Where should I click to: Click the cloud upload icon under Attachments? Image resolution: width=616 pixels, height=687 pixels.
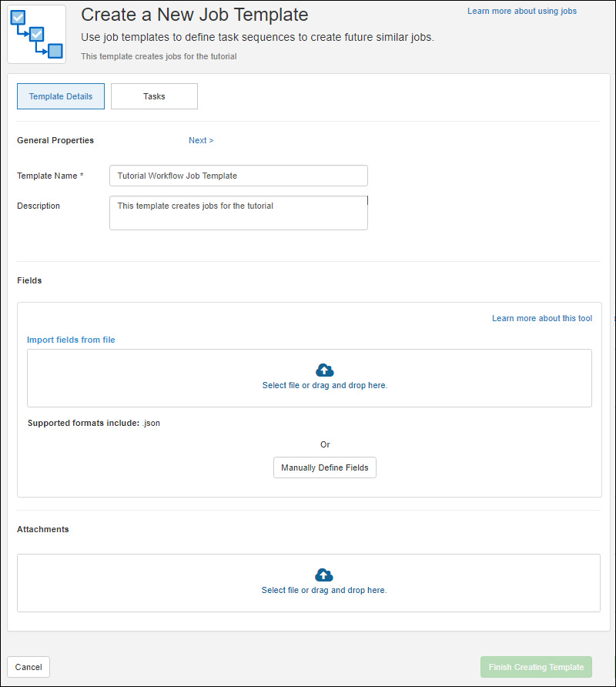coord(324,575)
